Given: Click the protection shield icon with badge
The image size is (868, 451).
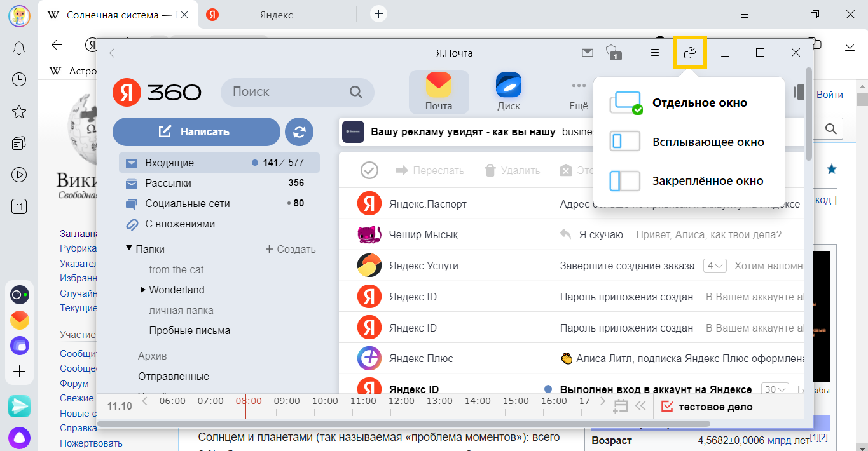Looking at the screenshot, I should click(x=612, y=53).
